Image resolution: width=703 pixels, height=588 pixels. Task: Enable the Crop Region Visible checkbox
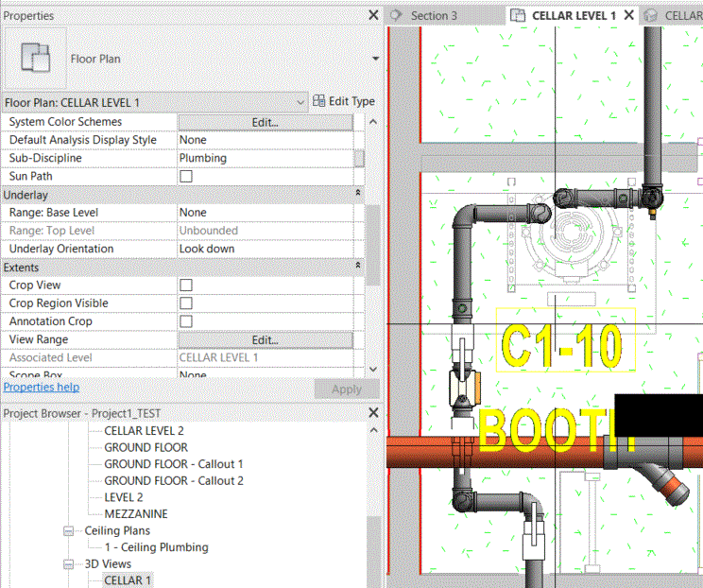click(x=186, y=303)
